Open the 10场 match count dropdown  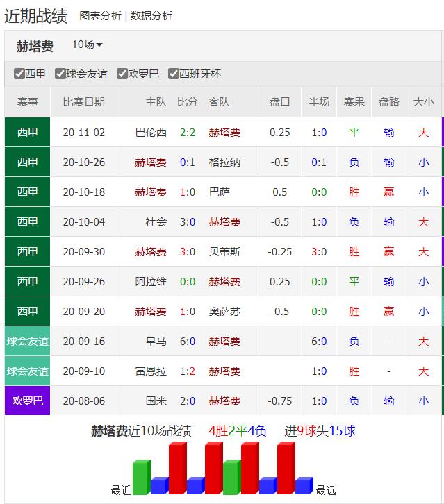coord(87,44)
